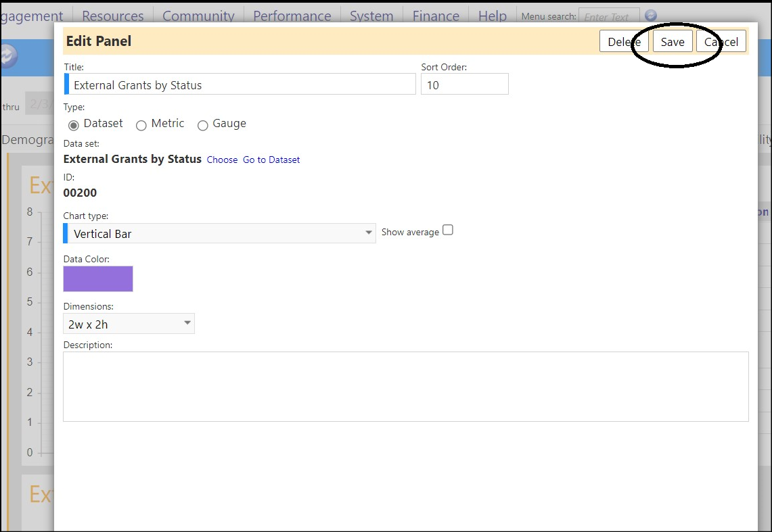Click the Description text area

[x=406, y=387]
